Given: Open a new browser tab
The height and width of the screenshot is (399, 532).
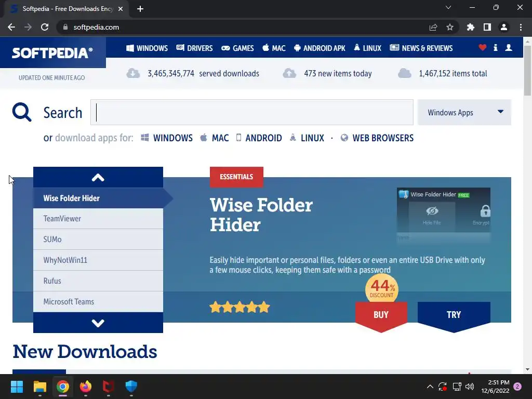Looking at the screenshot, I should 140,9.
